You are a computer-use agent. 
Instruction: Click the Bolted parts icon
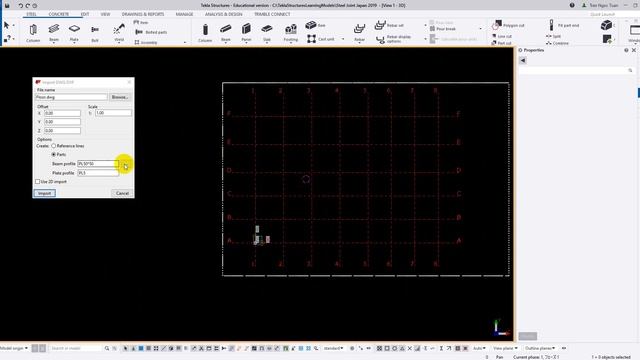139,32
